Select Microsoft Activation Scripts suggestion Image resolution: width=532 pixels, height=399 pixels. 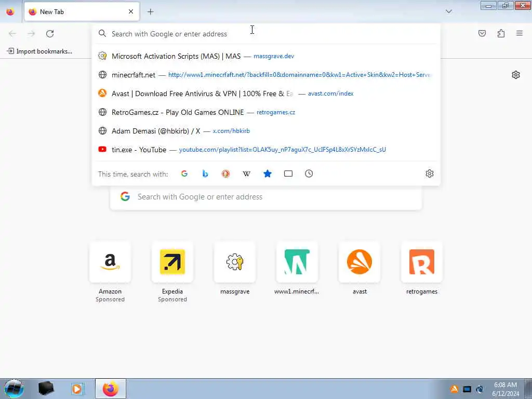click(267, 56)
